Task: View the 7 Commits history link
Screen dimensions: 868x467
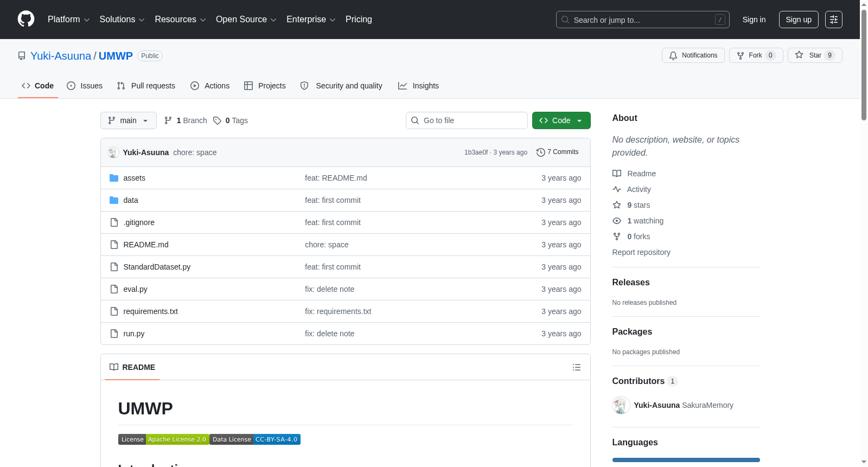Action: (x=558, y=152)
